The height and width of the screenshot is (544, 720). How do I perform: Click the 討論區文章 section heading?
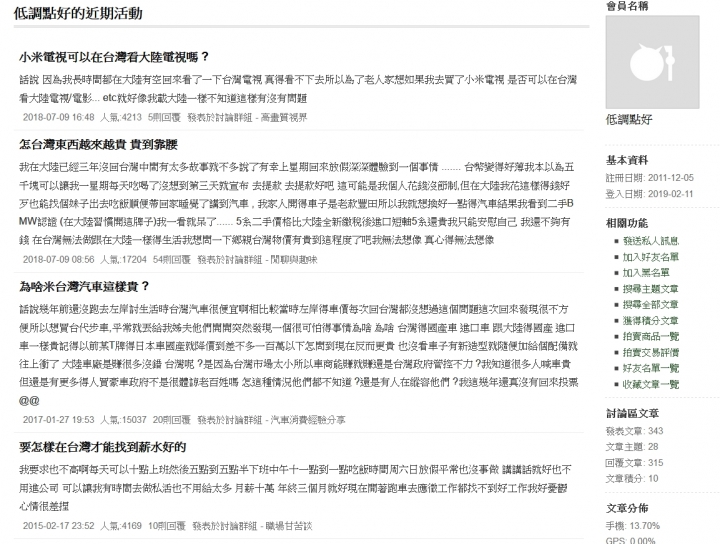pyautogui.click(x=632, y=413)
